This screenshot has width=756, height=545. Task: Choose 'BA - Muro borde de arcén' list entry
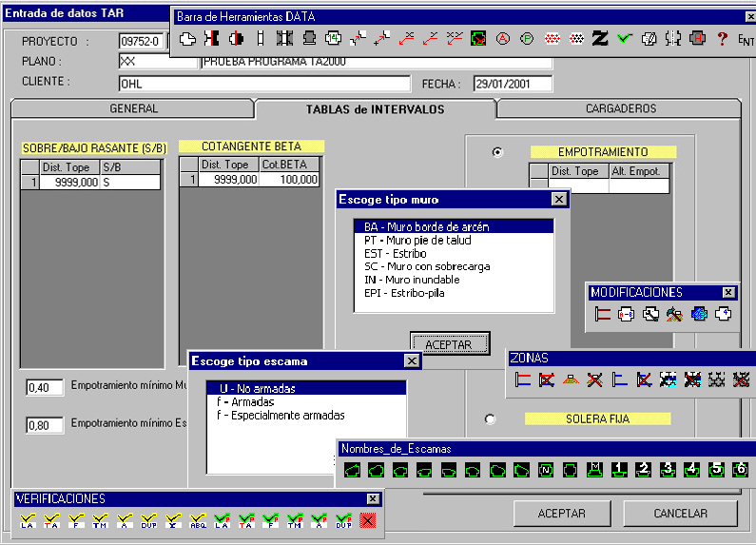pyautogui.click(x=454, y=226)
